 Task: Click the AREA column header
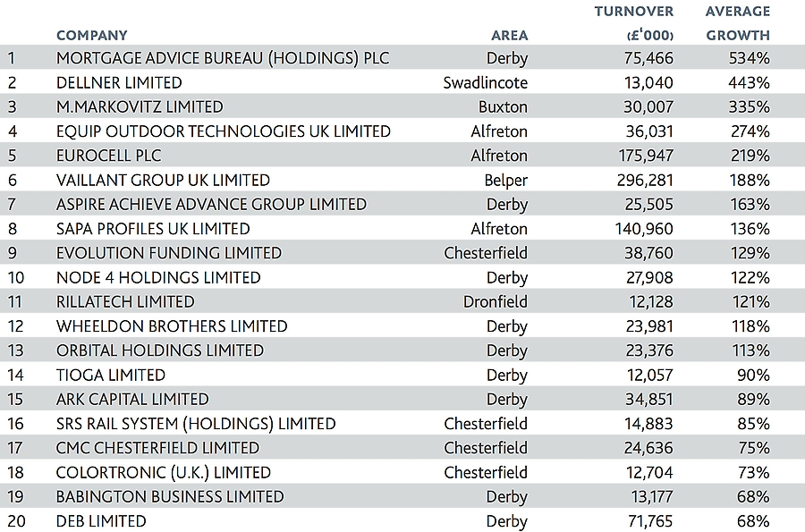click(510, 36)
